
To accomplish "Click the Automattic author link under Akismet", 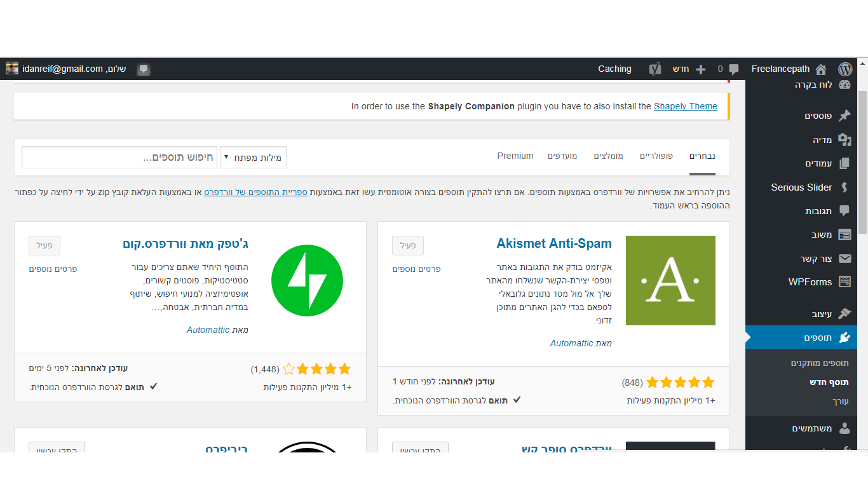I will coord(571,343).
